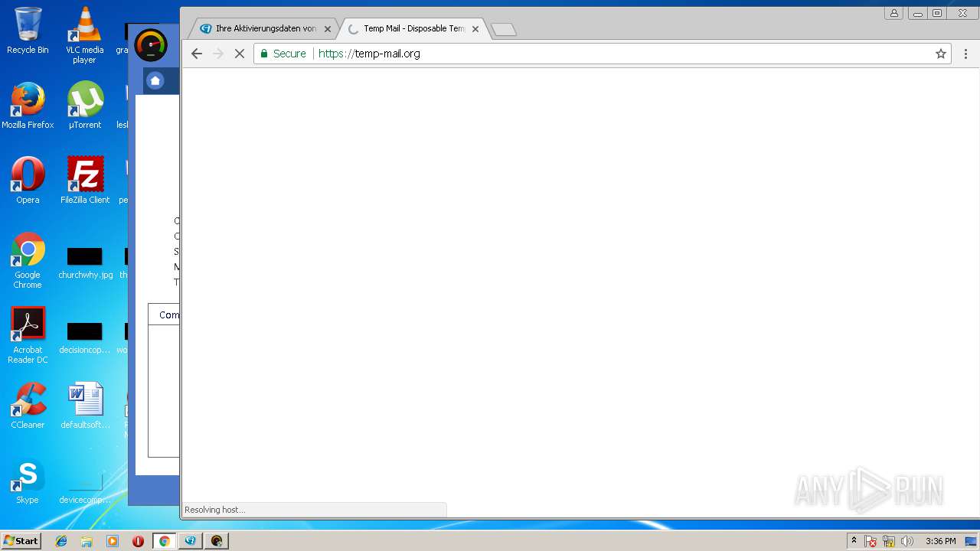Open network status tray icon
The width and height of the screenshot is (980, 551).
click(x=889, y=541)
